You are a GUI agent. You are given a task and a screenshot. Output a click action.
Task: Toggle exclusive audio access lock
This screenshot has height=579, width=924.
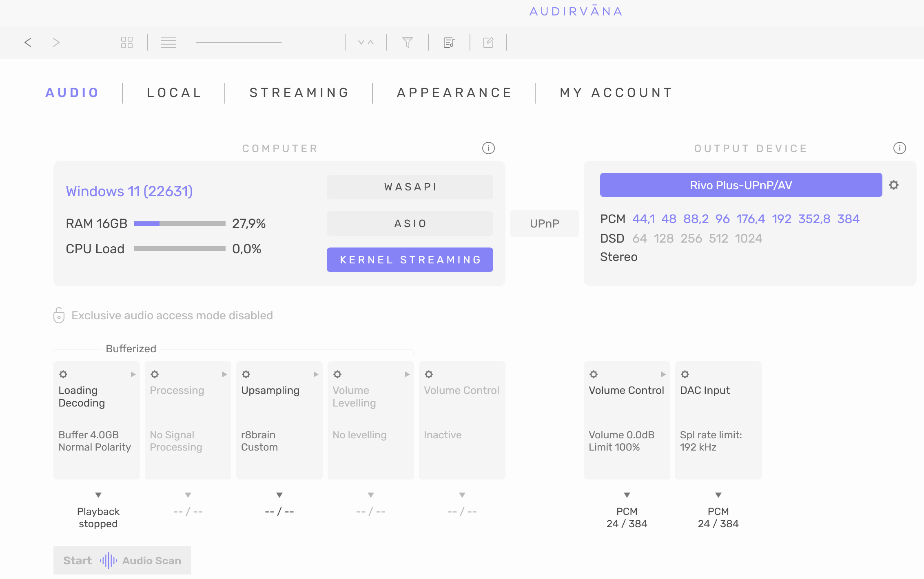[59, 315]
